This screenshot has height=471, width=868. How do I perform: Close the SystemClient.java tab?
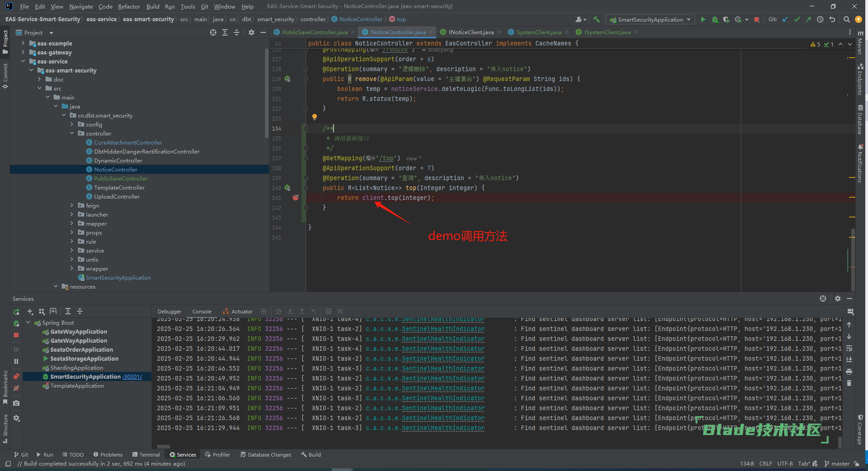566,32
